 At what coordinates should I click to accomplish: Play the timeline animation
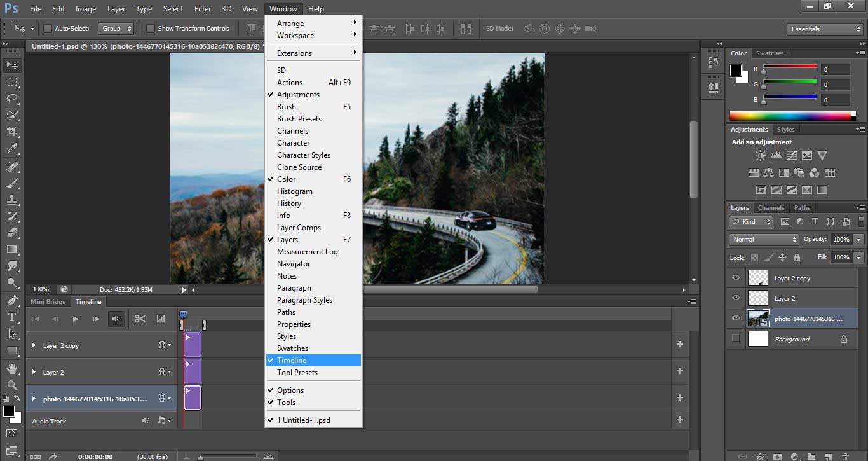click(76, 319)
